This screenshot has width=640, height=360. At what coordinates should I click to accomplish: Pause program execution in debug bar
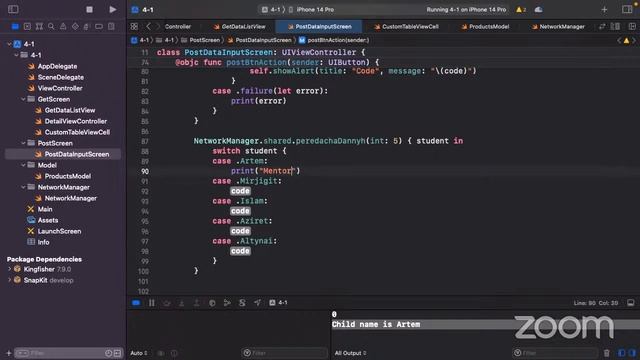(151, 303)
